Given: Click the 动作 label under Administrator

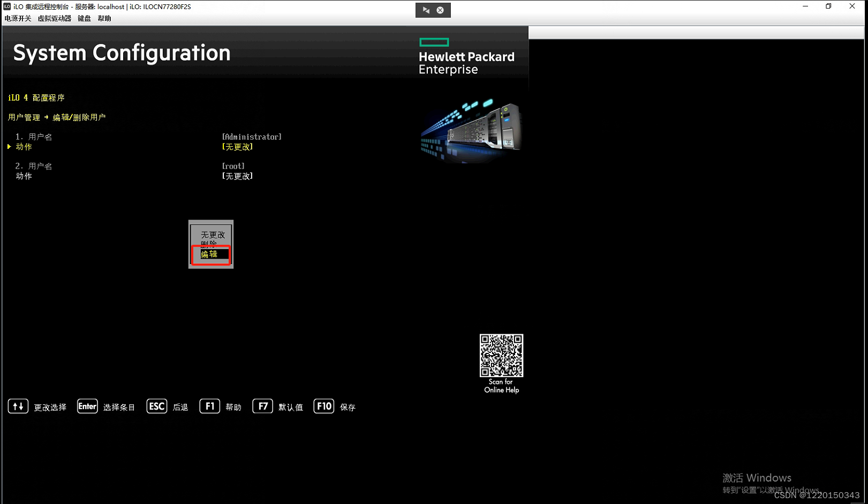Looking at the screenshot, I should click(x=24, y=147).
